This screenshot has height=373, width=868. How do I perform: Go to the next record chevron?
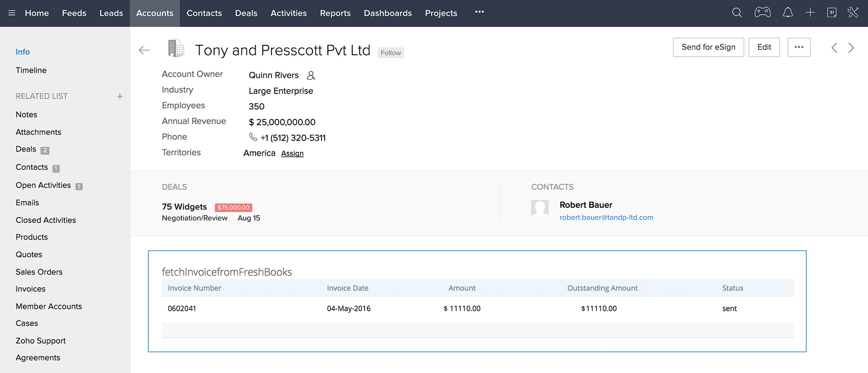point(851,48)
